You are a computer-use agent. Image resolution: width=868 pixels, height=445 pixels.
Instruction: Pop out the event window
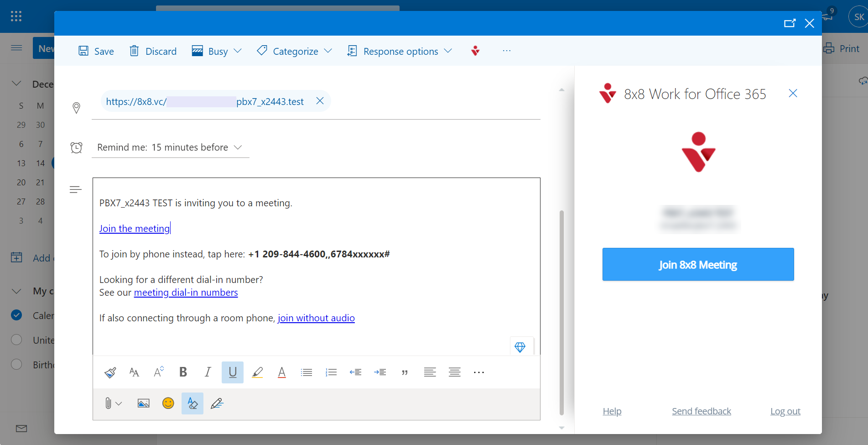[790, 23]
